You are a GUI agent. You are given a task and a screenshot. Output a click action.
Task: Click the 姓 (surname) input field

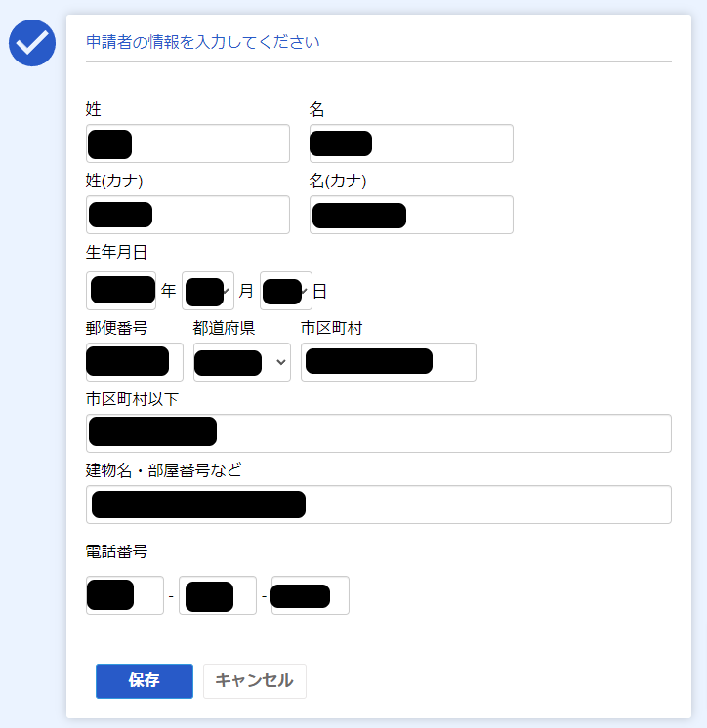(187, 143)
